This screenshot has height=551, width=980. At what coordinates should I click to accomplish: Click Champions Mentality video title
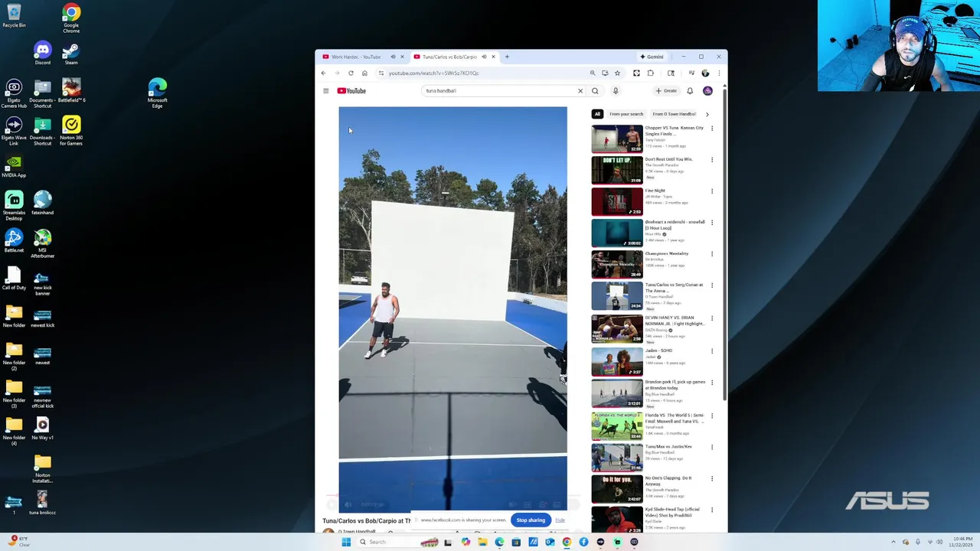point(667,253)
